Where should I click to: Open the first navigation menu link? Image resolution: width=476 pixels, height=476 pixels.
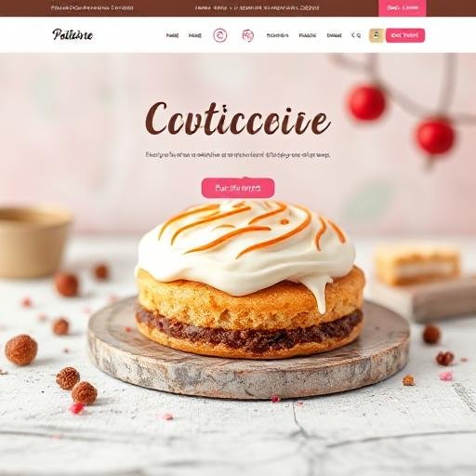point(172,35)
